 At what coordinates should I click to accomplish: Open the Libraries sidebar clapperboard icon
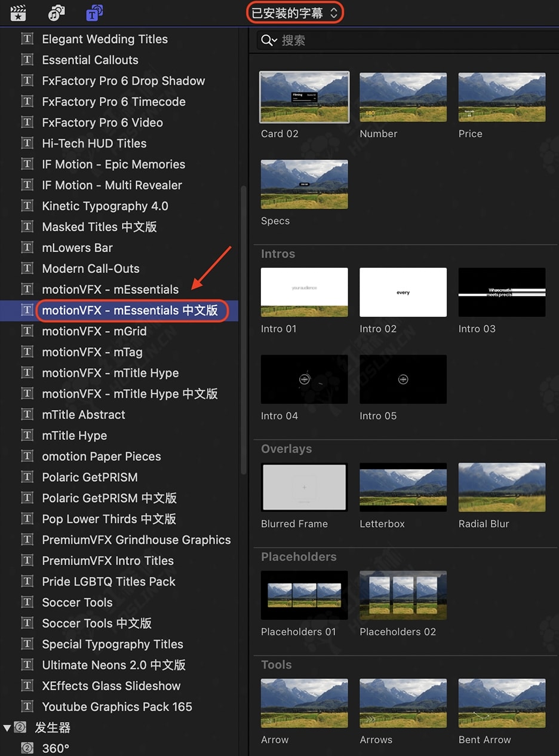(x=19, y=13)
